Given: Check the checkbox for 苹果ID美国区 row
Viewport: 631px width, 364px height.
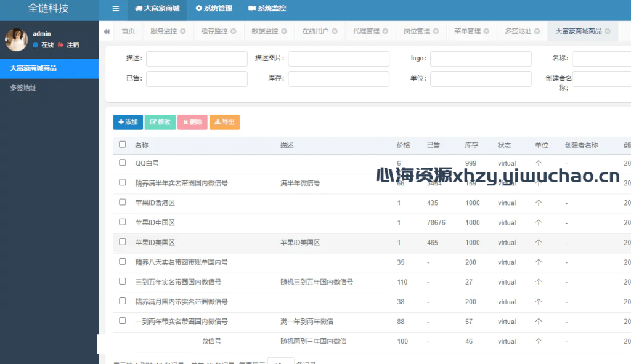Looking at the screenshot, I should tap(122, 242).
